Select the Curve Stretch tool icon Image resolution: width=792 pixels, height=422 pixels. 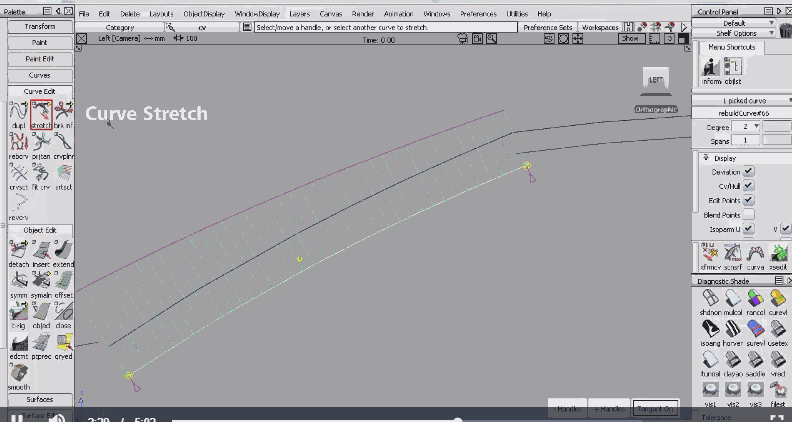41,114
